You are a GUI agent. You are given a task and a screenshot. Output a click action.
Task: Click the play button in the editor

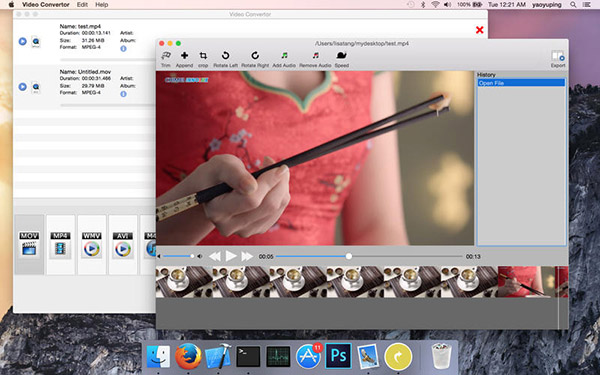[231, 256]
